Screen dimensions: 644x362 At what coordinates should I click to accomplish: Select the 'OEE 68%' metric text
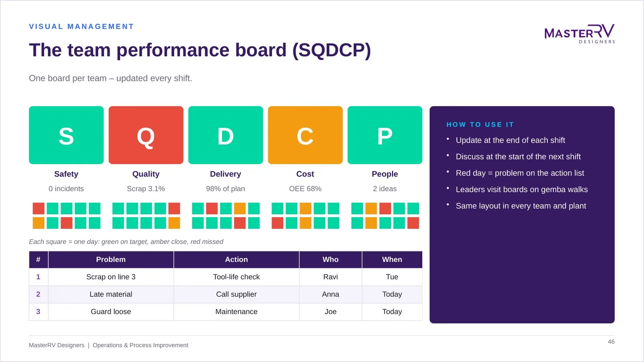pyautogui.click(x=305, y=189)
